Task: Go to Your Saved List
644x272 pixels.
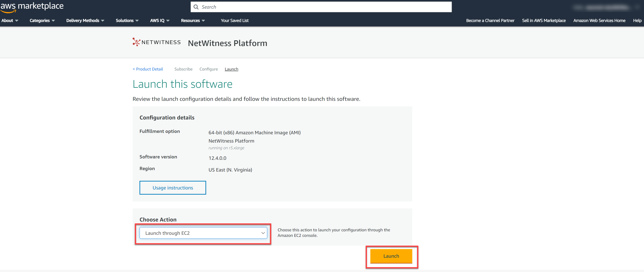Action: tap(234, 21)
